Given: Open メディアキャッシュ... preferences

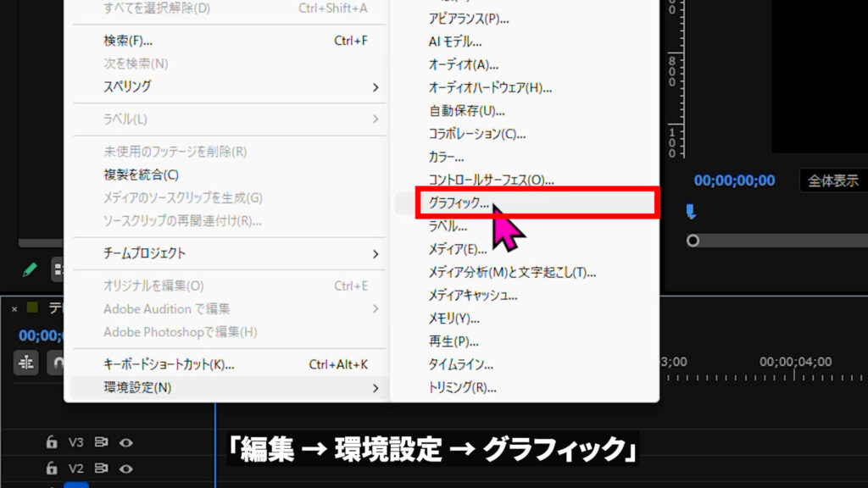Looking at the screenshot, I should [x=473, y=296].
